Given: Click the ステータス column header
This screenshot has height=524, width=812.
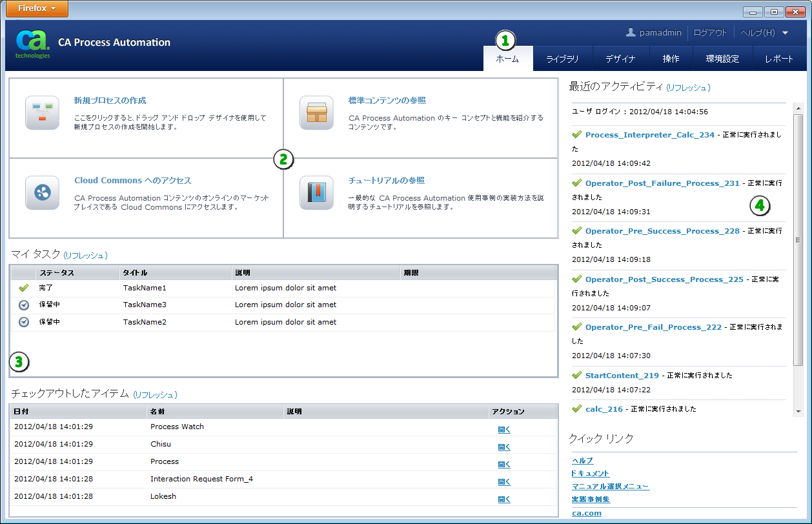Looking at the screenshot, I should point(77,273).
